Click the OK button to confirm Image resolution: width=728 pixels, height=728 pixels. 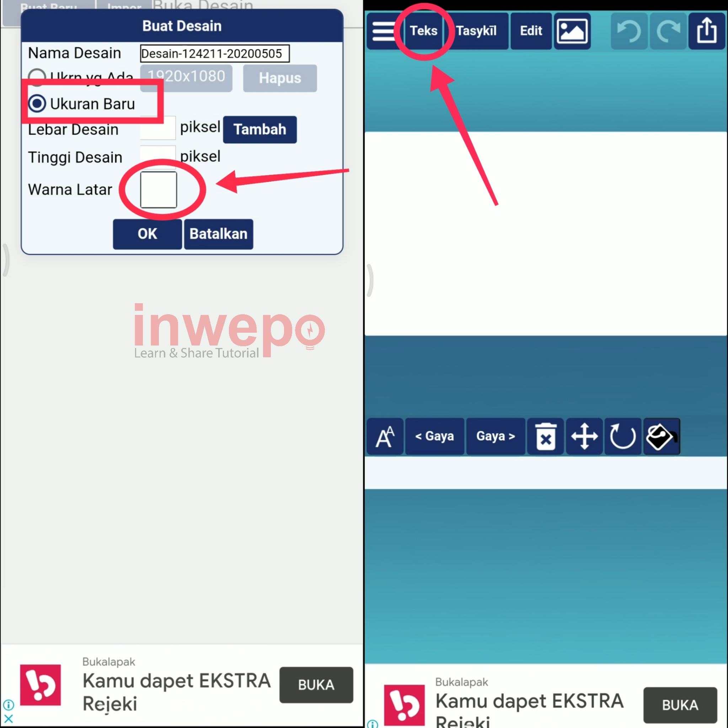click(147, 233)
